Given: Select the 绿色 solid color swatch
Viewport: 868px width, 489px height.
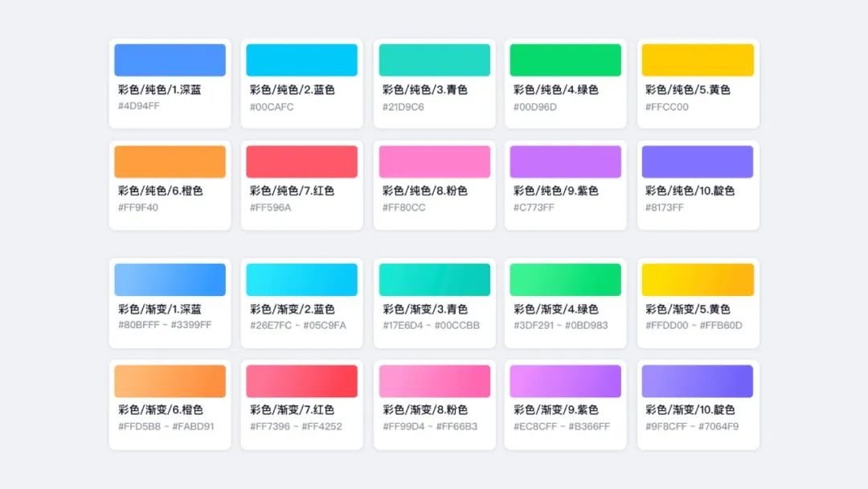Looking at the screenshot, I should pyautogui.click(x=566, y=59).
